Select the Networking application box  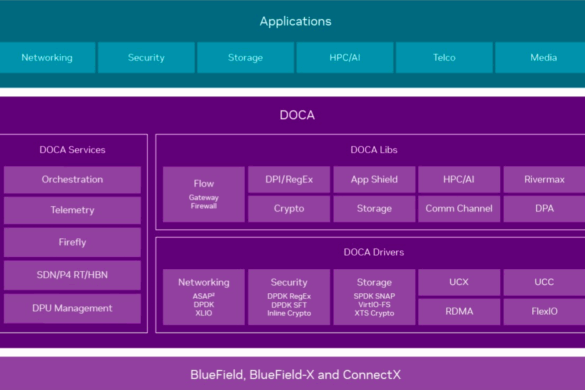tap(47, 57)
